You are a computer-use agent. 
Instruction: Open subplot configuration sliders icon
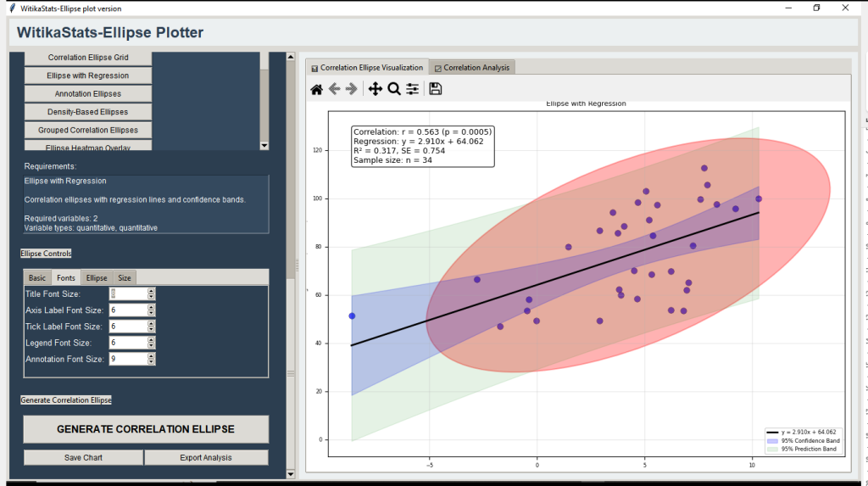tap(413, 89)
